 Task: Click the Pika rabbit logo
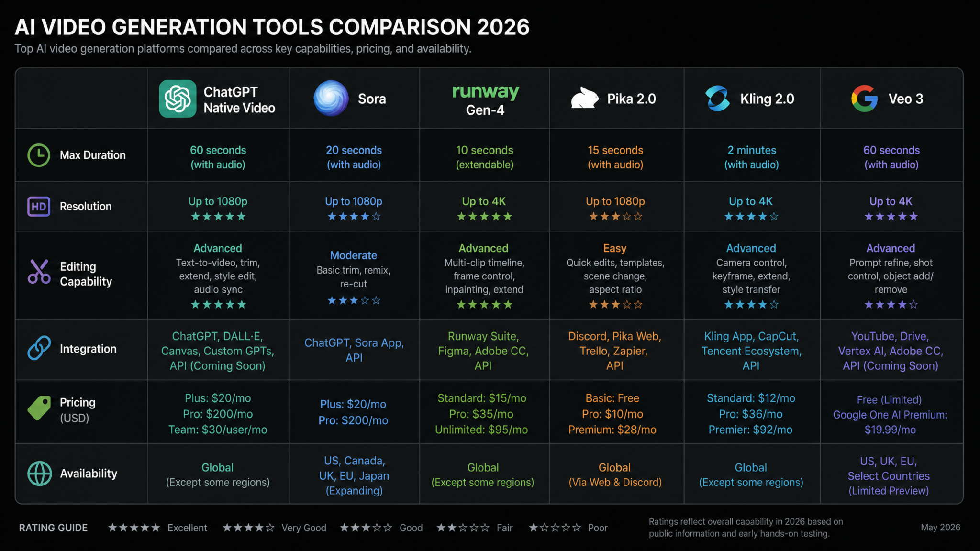click(585, 98)
